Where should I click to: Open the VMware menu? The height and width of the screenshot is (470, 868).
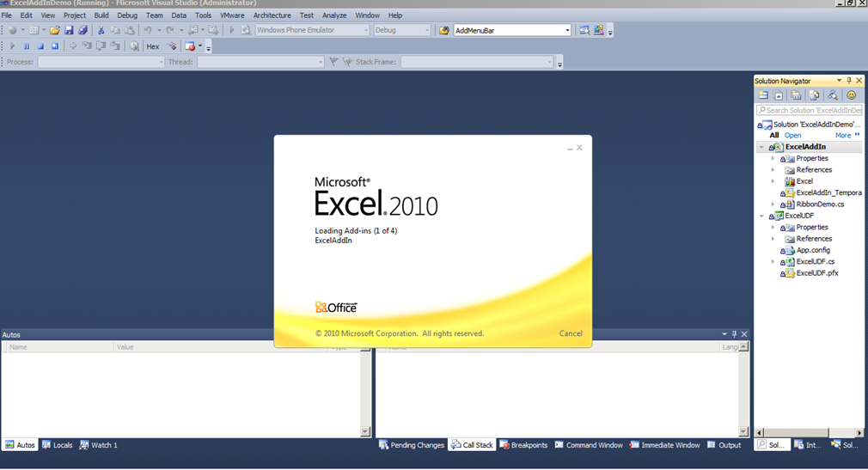pyautogui.click(x=232, y=15)
